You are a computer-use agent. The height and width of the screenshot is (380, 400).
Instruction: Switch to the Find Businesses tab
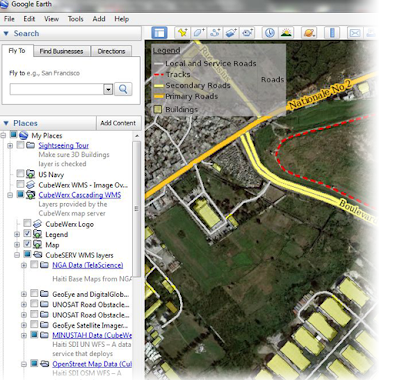pyautogui.click(x=61, y=51)
